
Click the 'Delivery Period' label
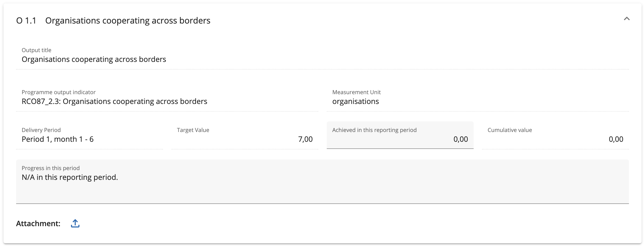pos(41,130)
